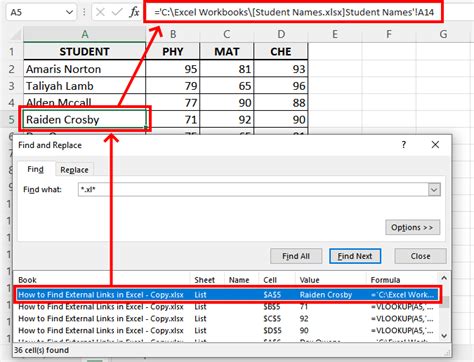The image size is (474, 362).
Task: Select result row for cell $D$5
Action: click(227, 331)
